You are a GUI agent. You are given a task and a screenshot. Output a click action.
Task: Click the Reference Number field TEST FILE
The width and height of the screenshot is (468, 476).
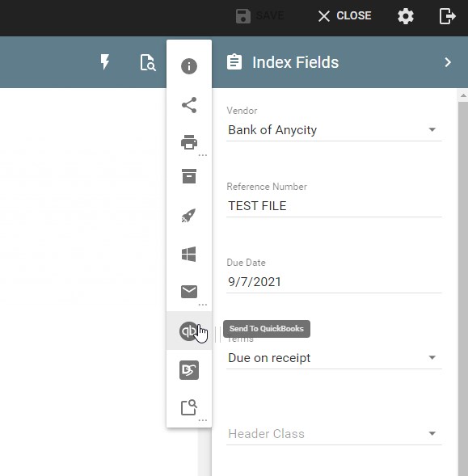(334, 206)
